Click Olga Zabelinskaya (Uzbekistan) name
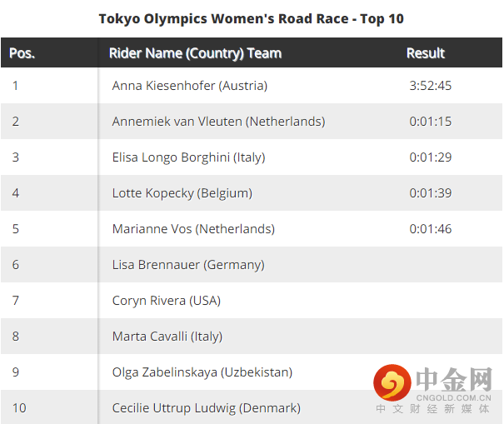Screen dimensions: 504x424 202,372
